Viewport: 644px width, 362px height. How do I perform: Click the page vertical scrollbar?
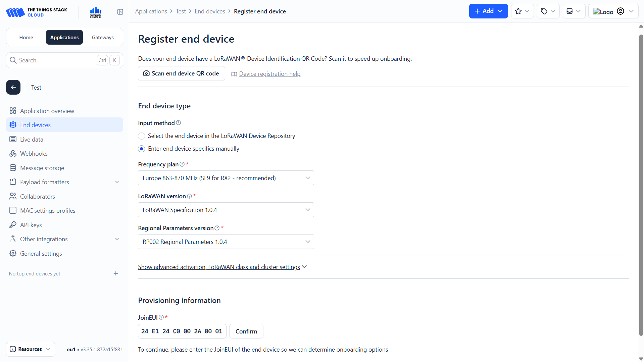[x=641, y=185]
